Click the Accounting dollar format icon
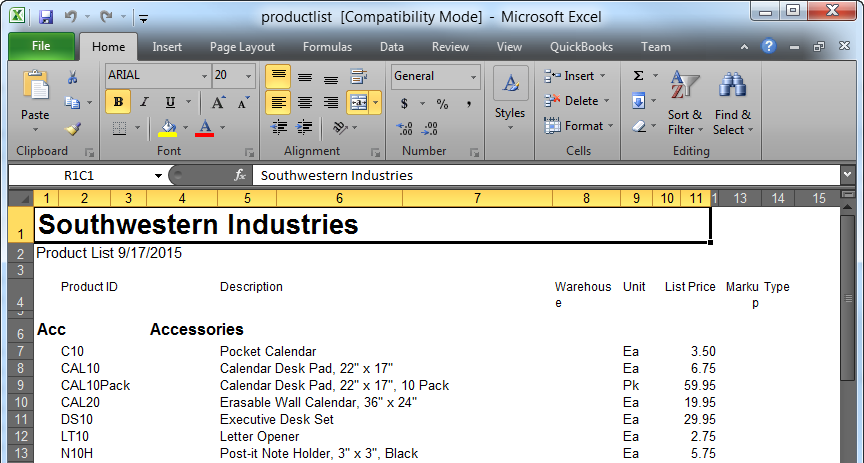 point(404,103)
